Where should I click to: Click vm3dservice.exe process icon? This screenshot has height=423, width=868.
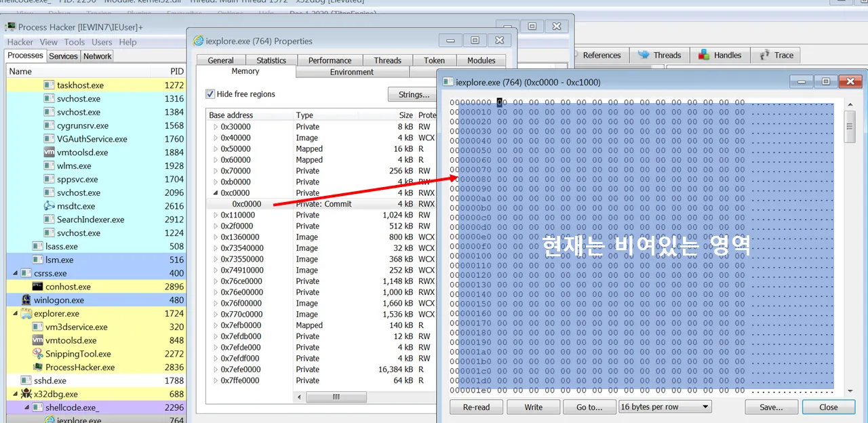tap(37, 327)
